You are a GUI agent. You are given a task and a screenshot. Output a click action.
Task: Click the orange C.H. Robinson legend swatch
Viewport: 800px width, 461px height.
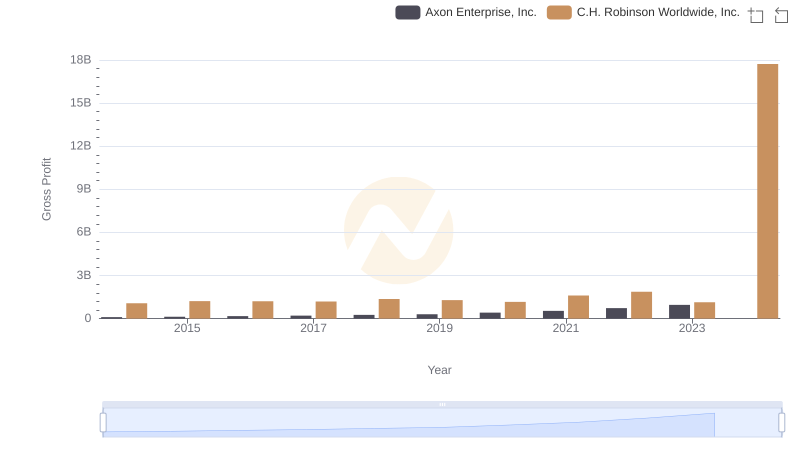coord(559,12)
